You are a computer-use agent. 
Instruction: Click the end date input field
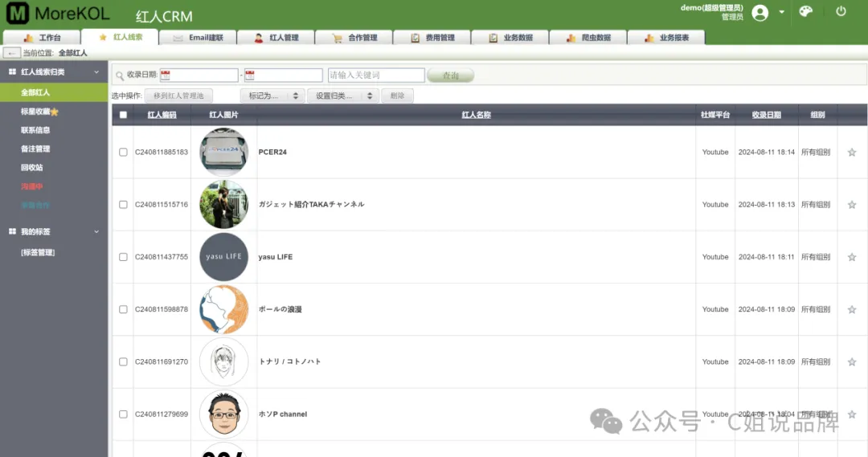[x=284, y=75]
